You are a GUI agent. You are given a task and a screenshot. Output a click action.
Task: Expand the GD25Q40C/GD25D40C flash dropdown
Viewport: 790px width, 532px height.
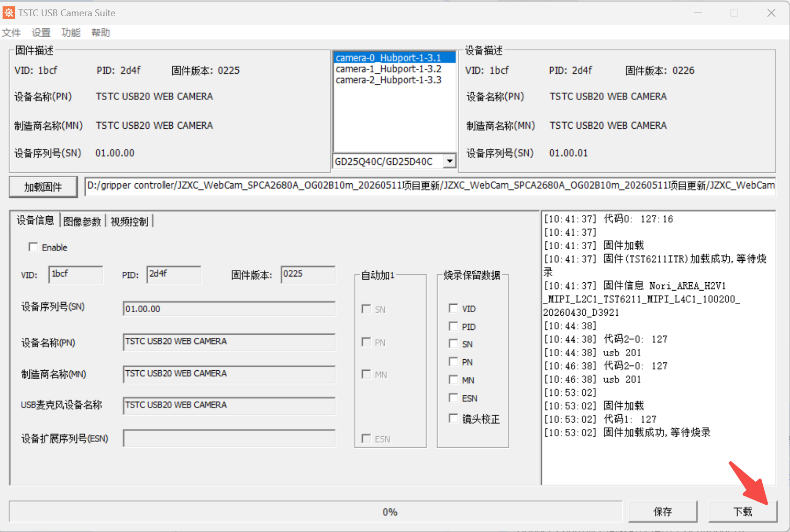[x=449, y=161]
